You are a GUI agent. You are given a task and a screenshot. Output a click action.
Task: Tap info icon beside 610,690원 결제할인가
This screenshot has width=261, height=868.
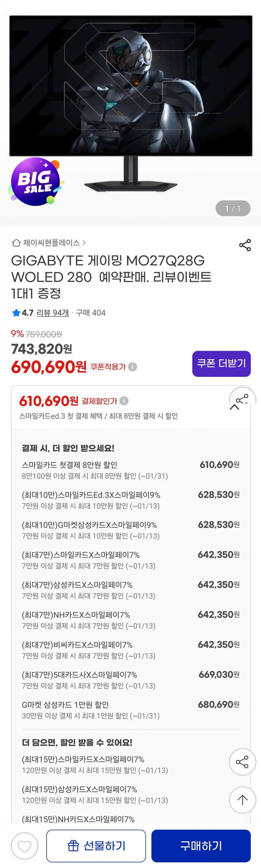(124, 401)
